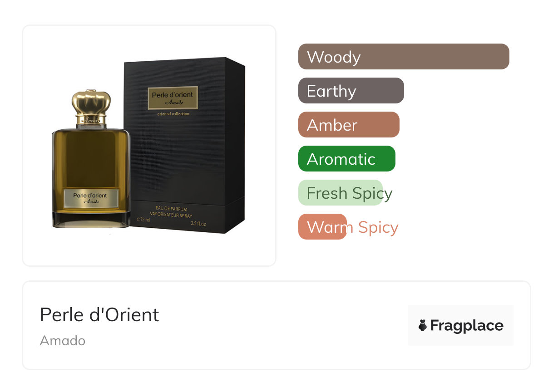Click the green Aromatic accord bar
Image resolution: width=553 pixels, height=392 pixels.
pos(347,159)
